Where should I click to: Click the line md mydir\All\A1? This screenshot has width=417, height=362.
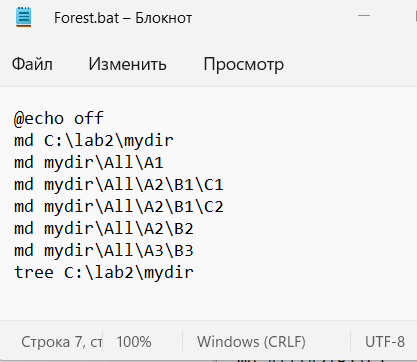click(x=89, y=162)
